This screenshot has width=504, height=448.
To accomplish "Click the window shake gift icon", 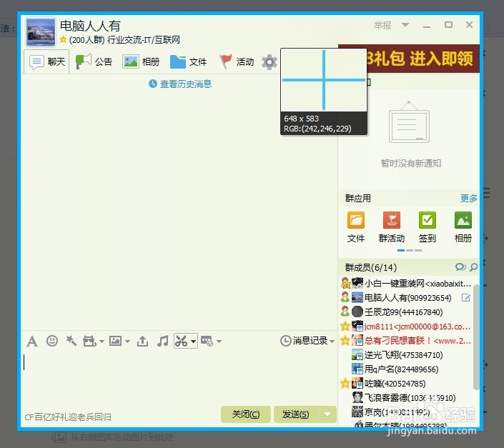I will click(x=89, y=341).
